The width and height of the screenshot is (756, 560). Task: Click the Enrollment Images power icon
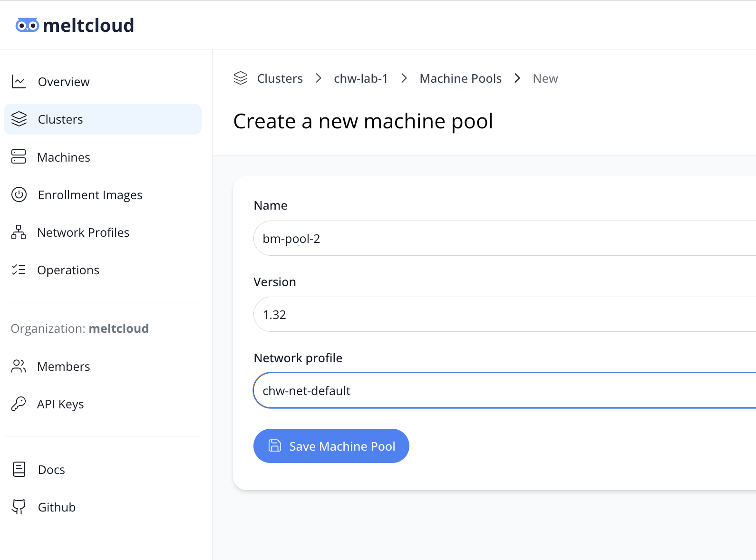19,195
